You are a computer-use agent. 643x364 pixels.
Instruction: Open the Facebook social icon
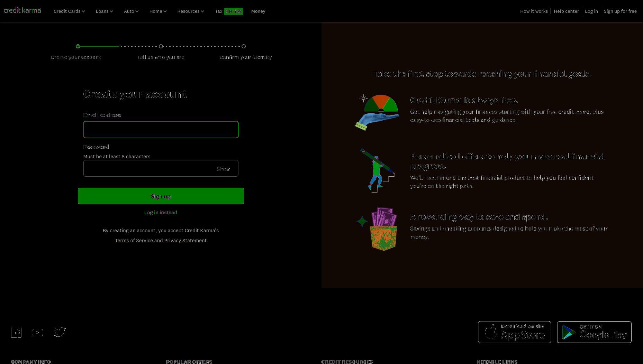[16, 332]
